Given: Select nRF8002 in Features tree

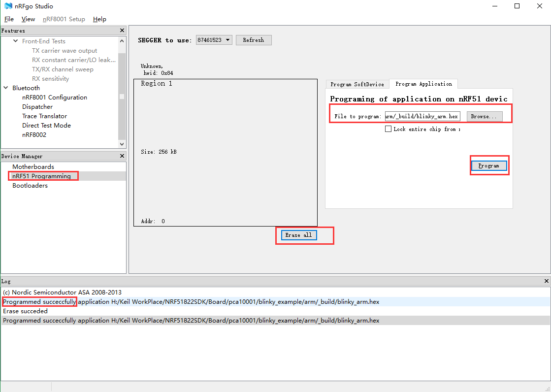Looking at the screenshot, I should (34, 134).
